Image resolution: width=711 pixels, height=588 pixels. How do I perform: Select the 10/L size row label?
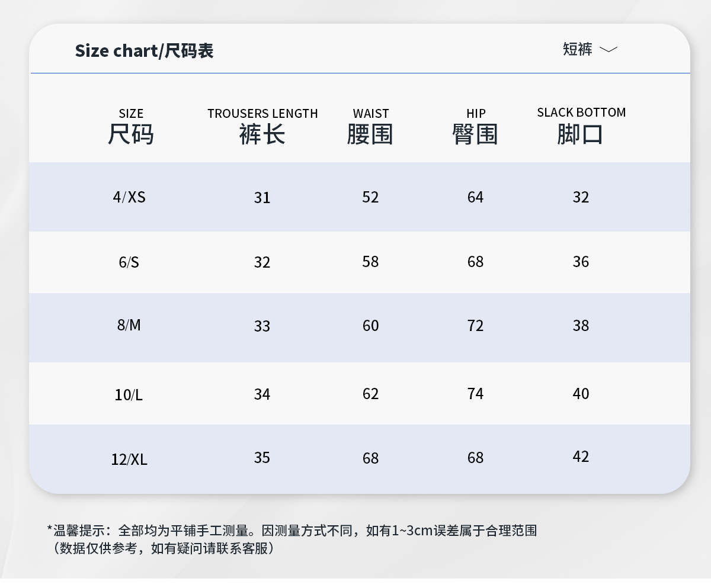[129, 394]
